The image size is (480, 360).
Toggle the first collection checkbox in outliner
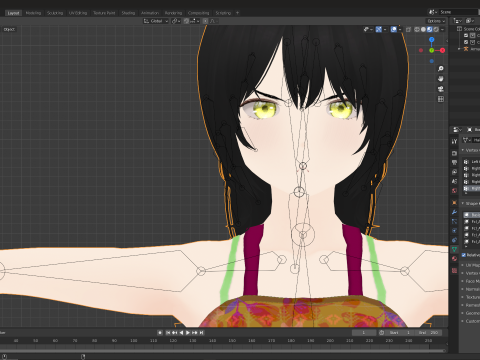(466, 35)
